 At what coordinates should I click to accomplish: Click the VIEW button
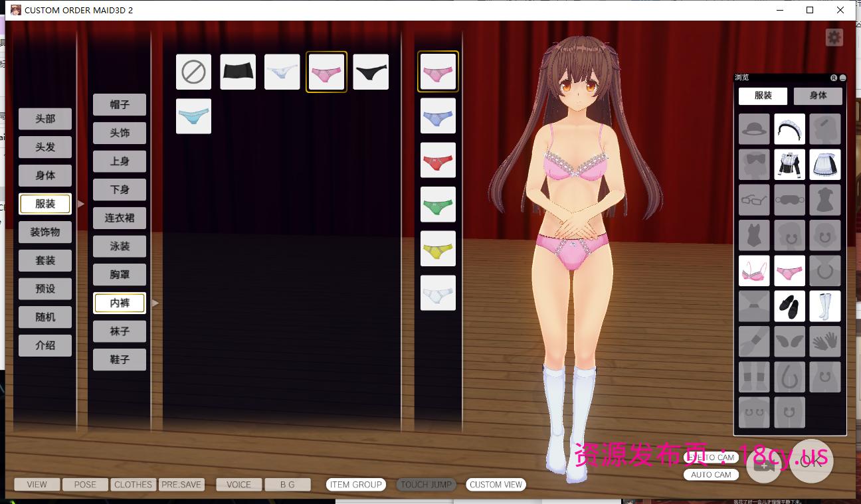(x=37, y=485)
